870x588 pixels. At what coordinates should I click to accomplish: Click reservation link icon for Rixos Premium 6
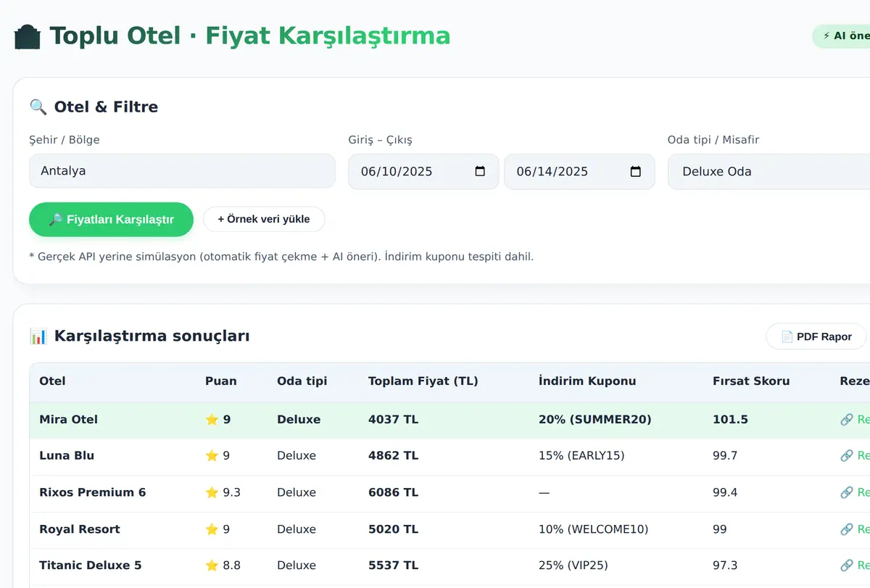coord(846,492)
